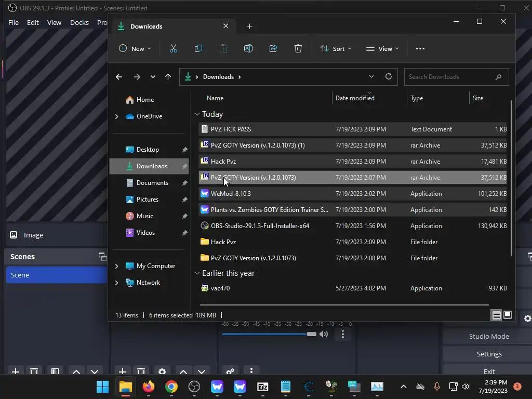Viewport: 532px width, 399px height.
Task: Expand address bar history dropdown
Action: tap(371, 77)
